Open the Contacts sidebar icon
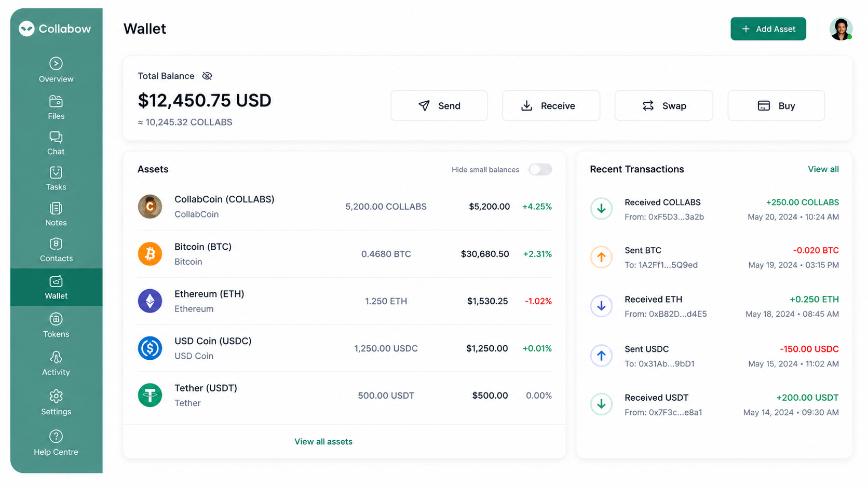 [56, 244]
